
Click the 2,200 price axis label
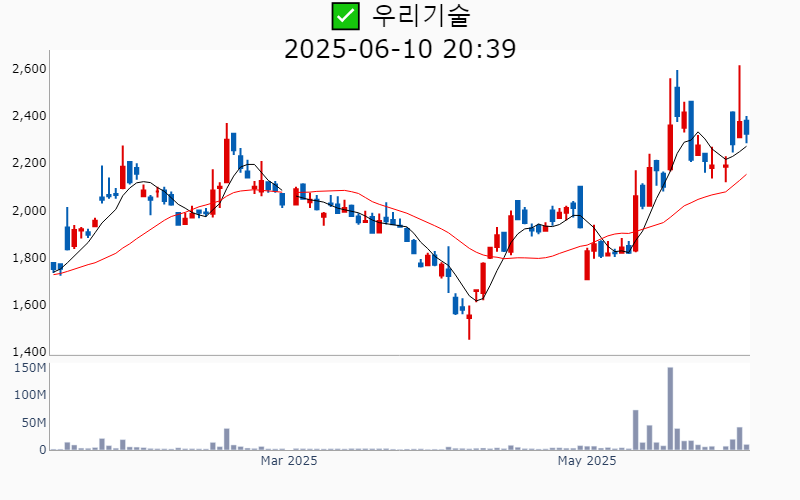tap(29, 163)
